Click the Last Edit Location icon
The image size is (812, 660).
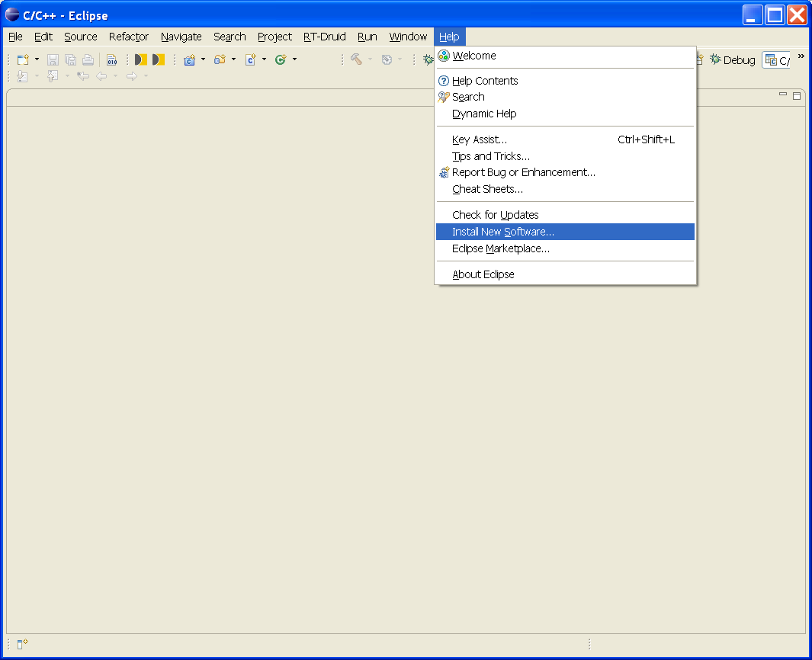[83, 77]
